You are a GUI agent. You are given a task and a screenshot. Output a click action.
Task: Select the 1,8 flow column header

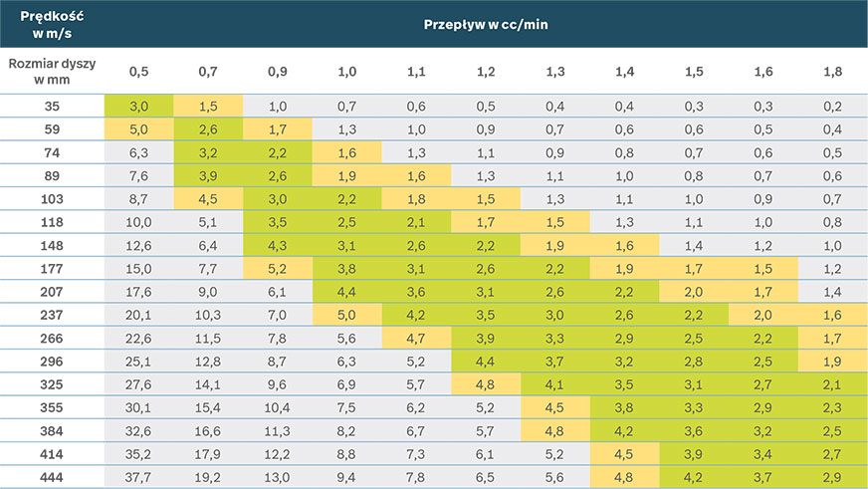pos(832,71)
